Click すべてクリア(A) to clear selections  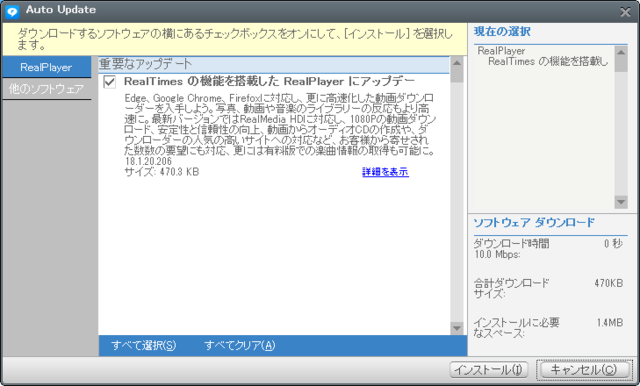pos(240,346)
